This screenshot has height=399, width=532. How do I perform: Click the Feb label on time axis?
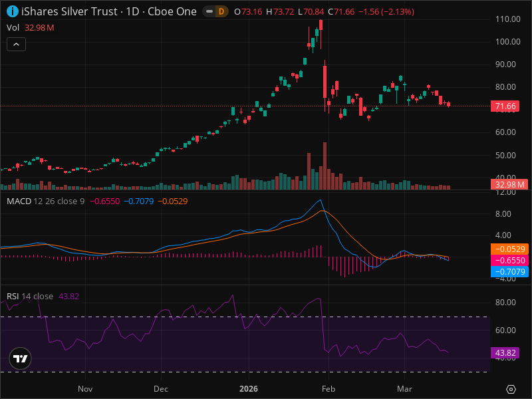[329, 389]
